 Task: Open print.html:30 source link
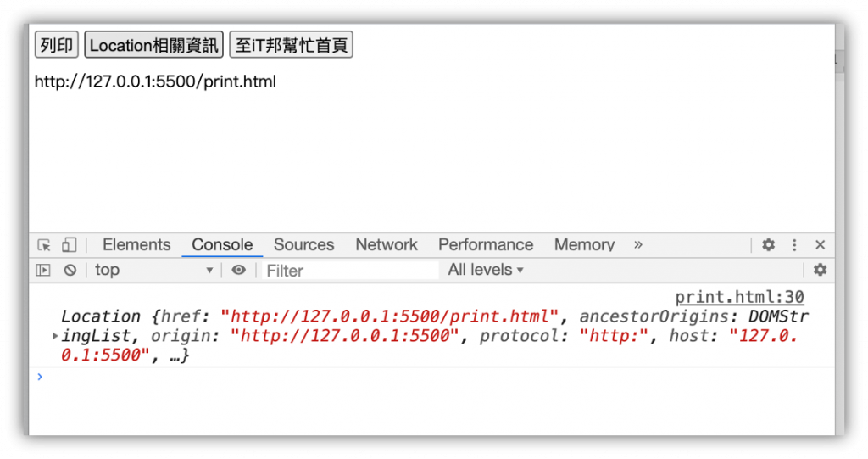click(739, 297)
